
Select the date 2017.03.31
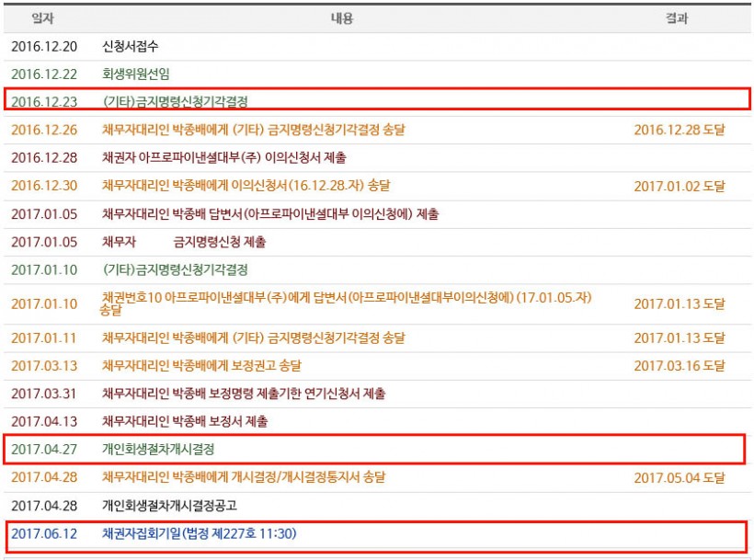tap(44, 394)
